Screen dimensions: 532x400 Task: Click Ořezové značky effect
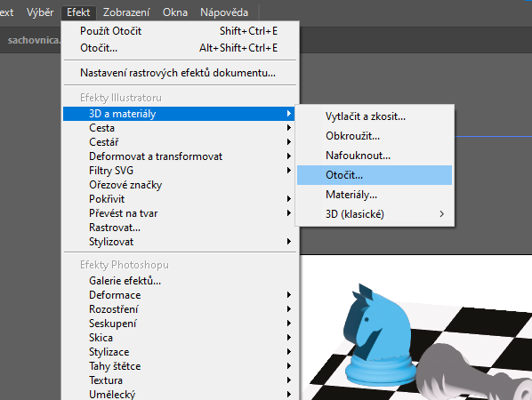(x=179, y=185)
